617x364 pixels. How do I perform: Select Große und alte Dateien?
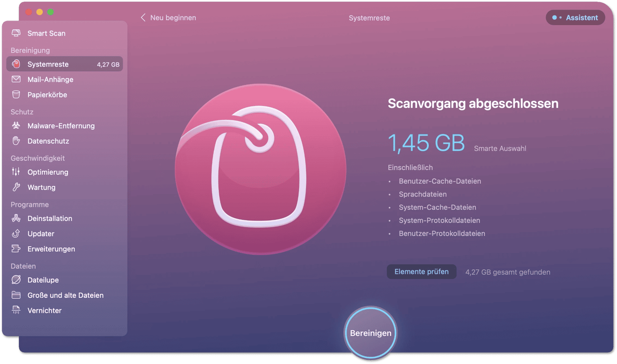65,295
